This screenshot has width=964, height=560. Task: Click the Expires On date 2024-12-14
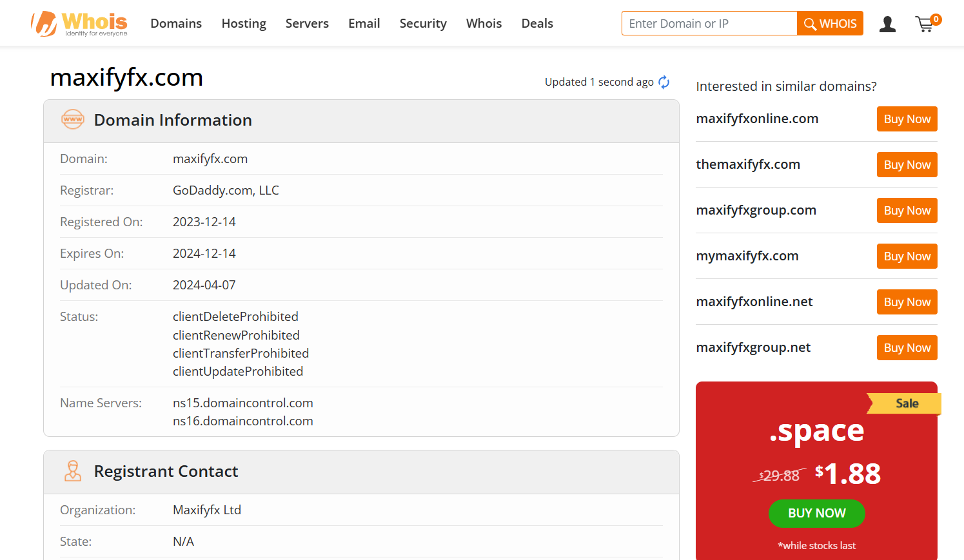(204, 253)
